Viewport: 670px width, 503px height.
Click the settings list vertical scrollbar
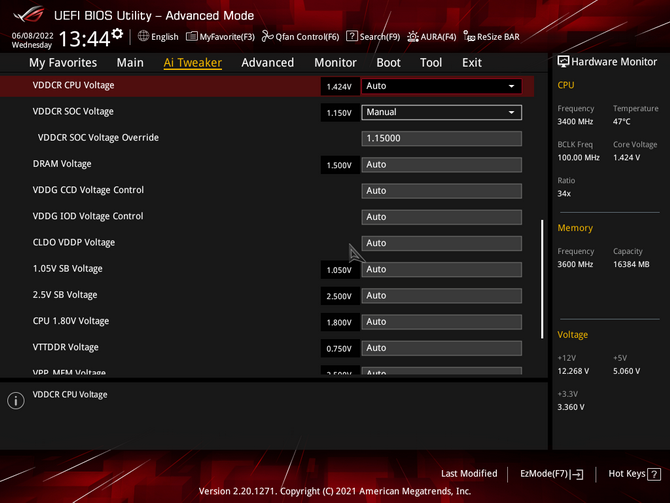[x=544, y=280]
